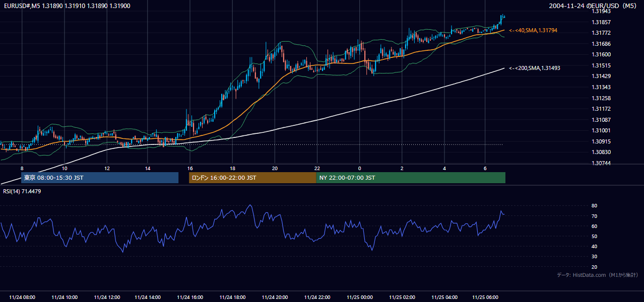
Task: Click price axis value 1.31600
Action: point(601,54)
